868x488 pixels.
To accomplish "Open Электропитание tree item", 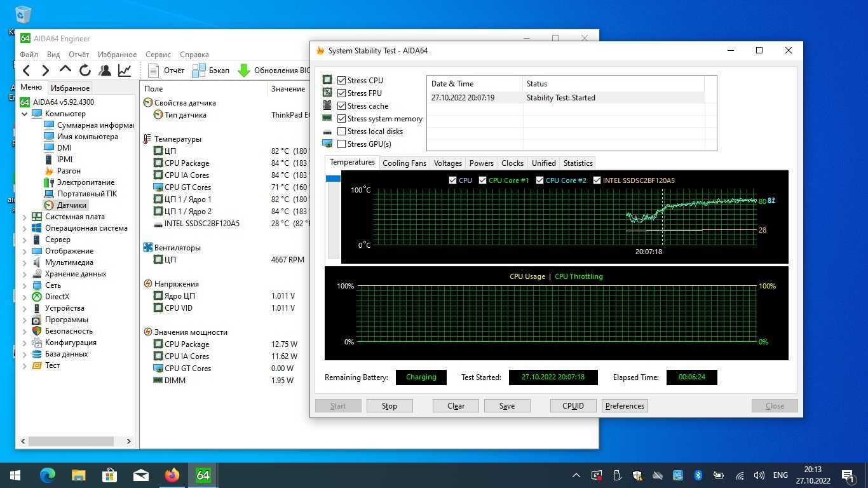I will (x=79, y=182).
